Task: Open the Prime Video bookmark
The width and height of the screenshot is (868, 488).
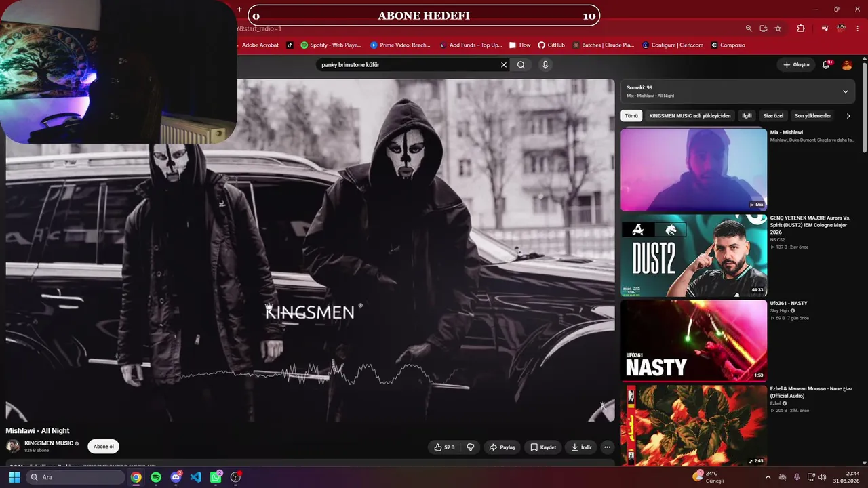Action: pyautogui.click(x=400, y=45)
